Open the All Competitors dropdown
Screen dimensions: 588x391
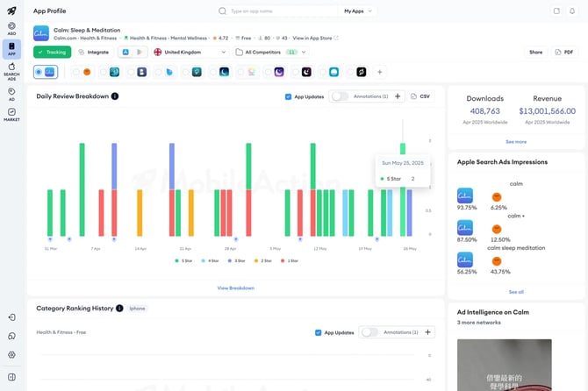[x=271, y=52]
